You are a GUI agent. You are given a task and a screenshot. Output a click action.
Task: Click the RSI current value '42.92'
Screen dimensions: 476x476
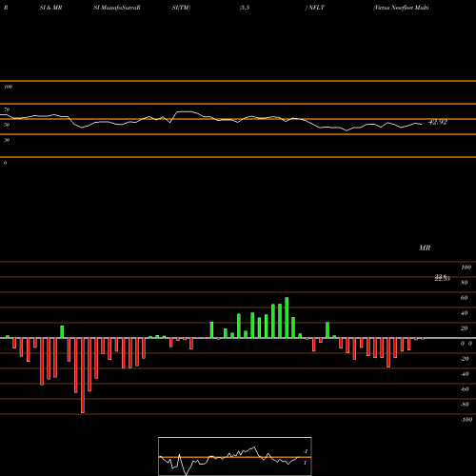[438, 122]
